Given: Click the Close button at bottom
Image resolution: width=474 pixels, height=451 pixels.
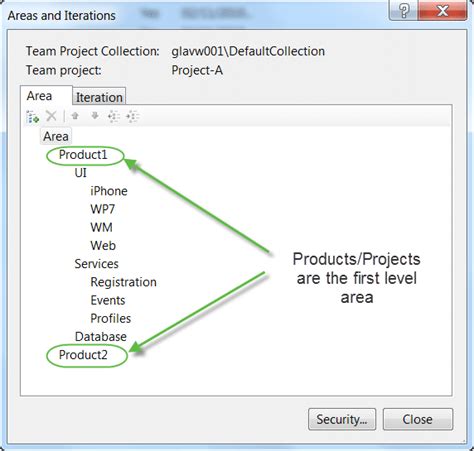Looking at the screenshot, I should (418, 419).
